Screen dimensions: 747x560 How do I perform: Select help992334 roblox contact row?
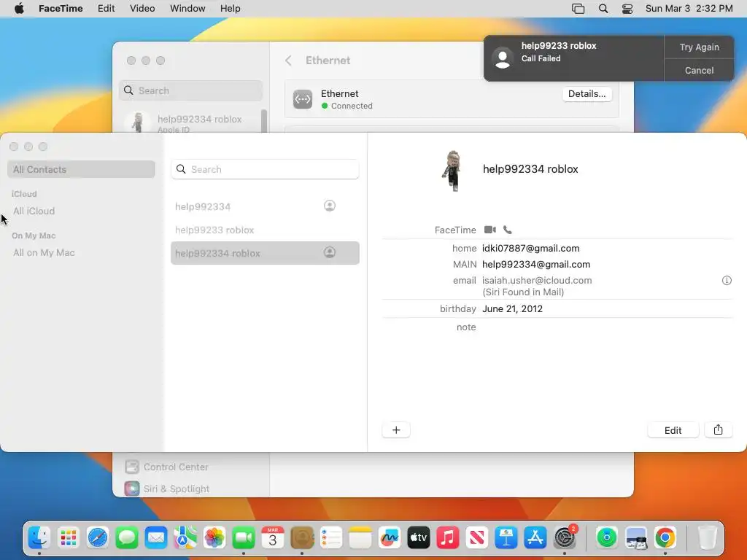coord(265,253)
